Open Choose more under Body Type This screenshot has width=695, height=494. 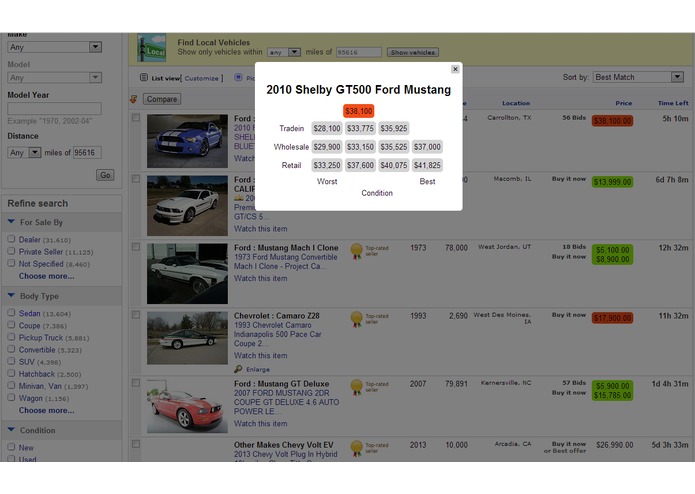pos(47,410)
